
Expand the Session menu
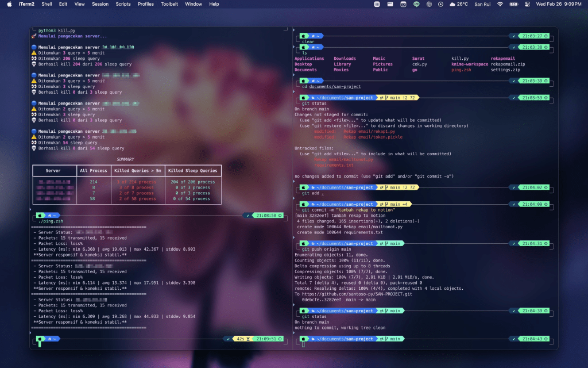click(x=100, y=4)
